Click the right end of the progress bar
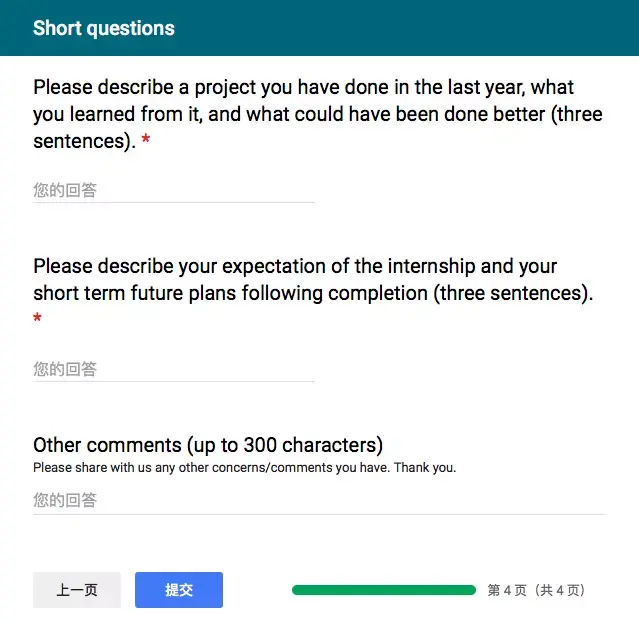 [x=470, y=590]
